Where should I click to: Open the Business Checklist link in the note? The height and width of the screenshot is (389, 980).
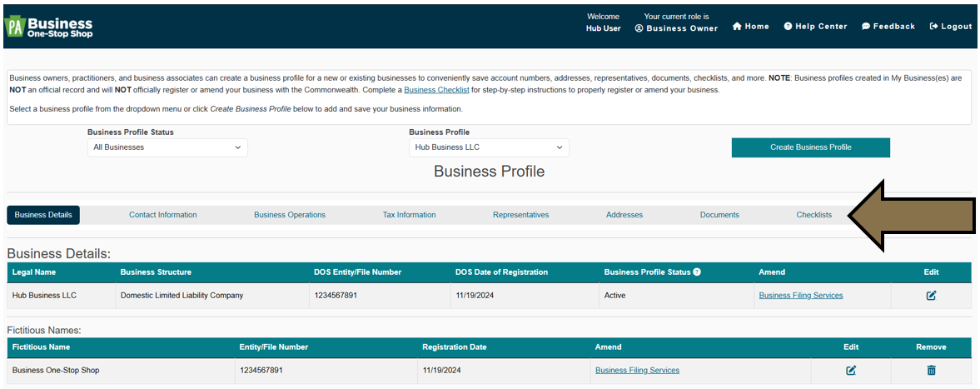[x=435, y=90]
